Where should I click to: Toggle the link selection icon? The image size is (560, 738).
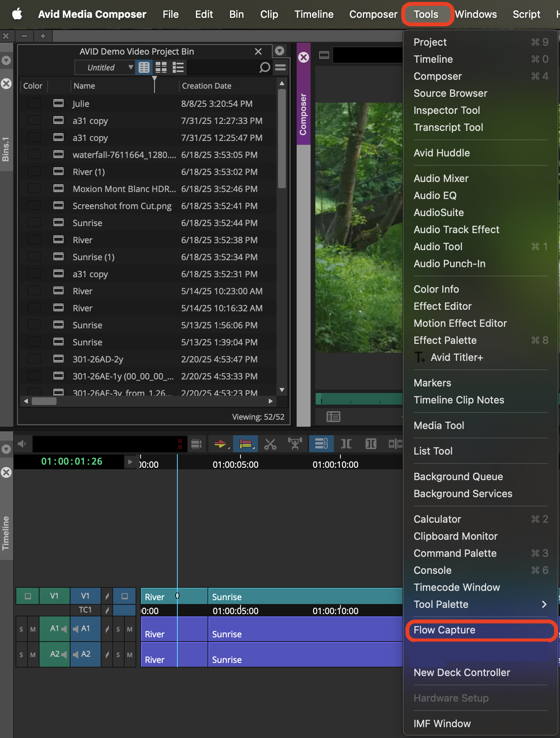click(x=321, y=444)
